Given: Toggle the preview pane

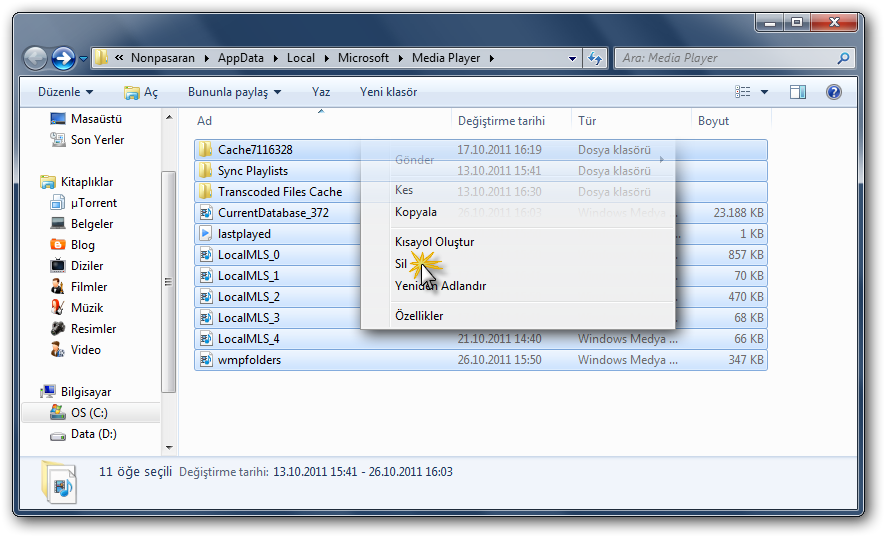Looking at the screenshot, I should coord(798,92).
